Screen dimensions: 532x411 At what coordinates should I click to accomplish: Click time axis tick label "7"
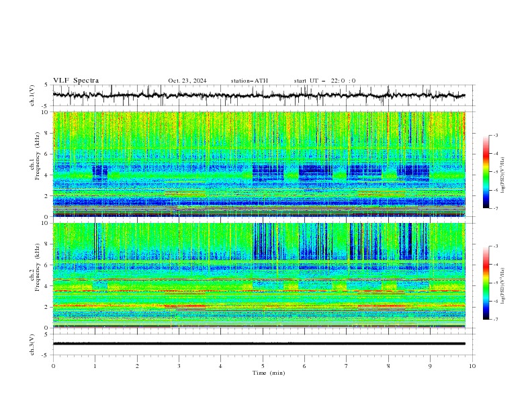[347, 366]
